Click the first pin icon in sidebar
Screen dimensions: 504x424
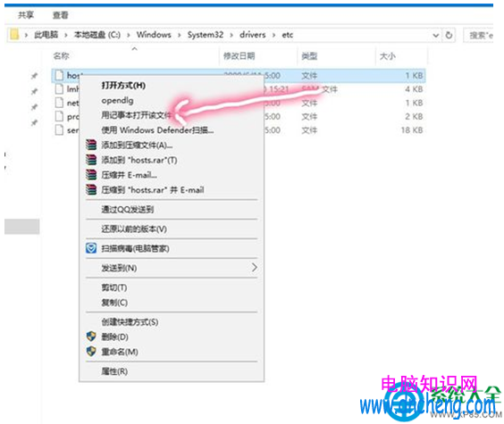34,76
